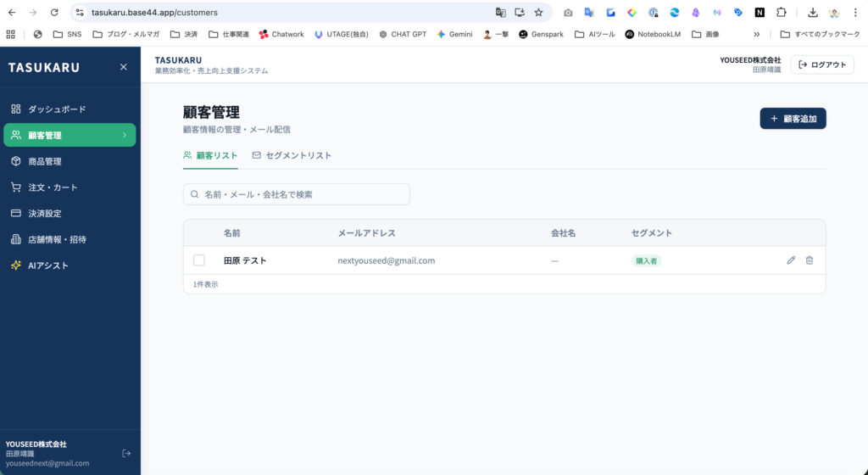Image resolution: width=868 pixels, height=475 pixels.
Task: Click the customer search input field
Action: pyautogui.click(x=297, y=194)
